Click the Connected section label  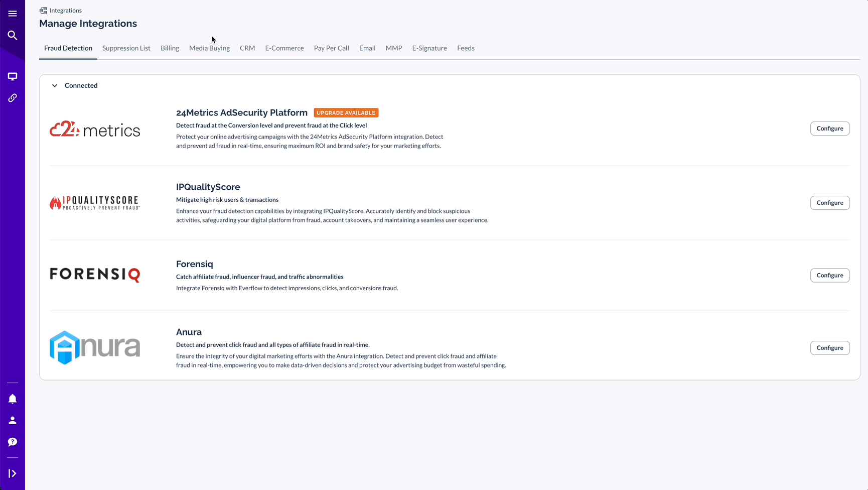pyautogui.click(x=81, y=86)
